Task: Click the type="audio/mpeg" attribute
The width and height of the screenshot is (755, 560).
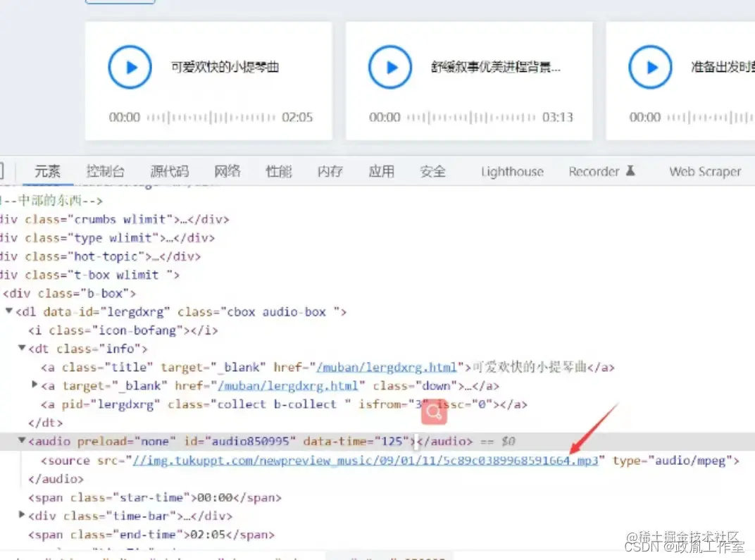Action: click(672, 460)
